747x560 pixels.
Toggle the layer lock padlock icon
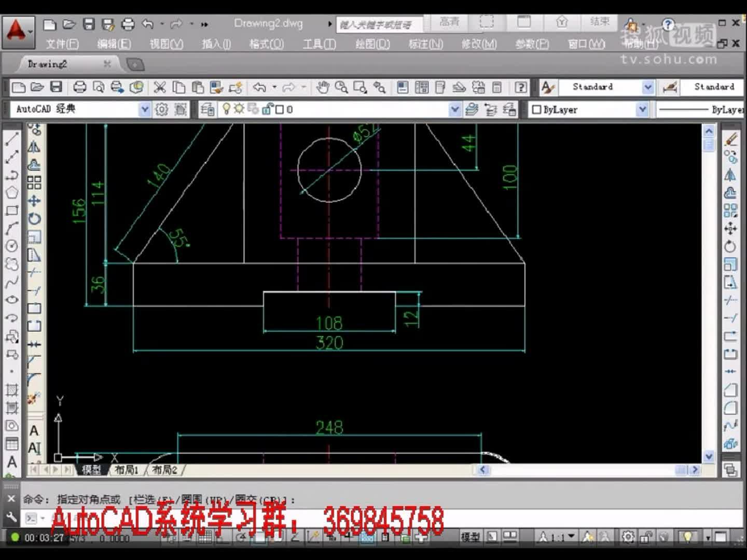pyautogui.click(x=267, y=109)
